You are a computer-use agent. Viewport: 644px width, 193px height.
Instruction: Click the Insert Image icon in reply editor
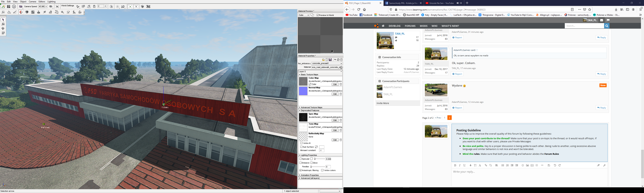tap(527, 165)
